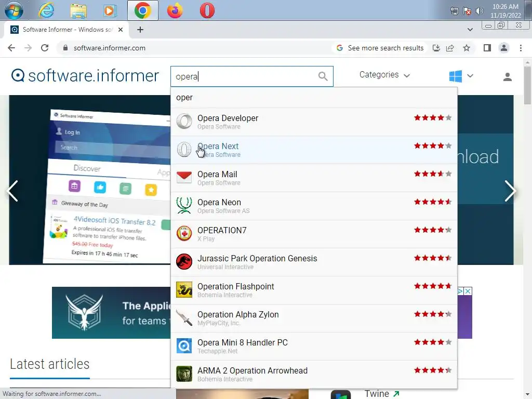
Task: Click the system clock in tray
Action: pyautogui.click(x=505, y=11)
